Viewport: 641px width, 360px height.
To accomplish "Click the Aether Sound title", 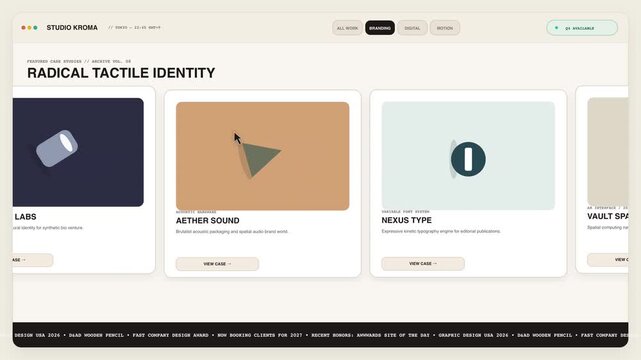I will pyautogui.click(x=208, y=221).
